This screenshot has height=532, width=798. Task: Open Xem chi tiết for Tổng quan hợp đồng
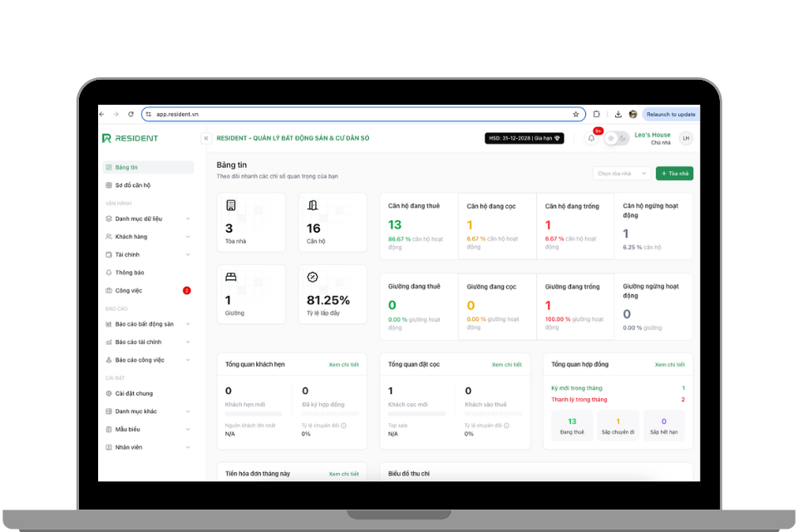pyautogui.click(x=669, y=364)
